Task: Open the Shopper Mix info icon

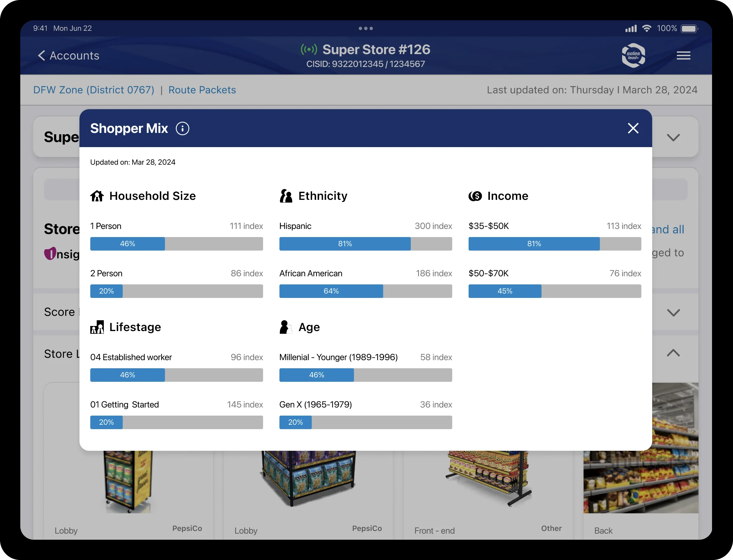Action: pos(183,129)
